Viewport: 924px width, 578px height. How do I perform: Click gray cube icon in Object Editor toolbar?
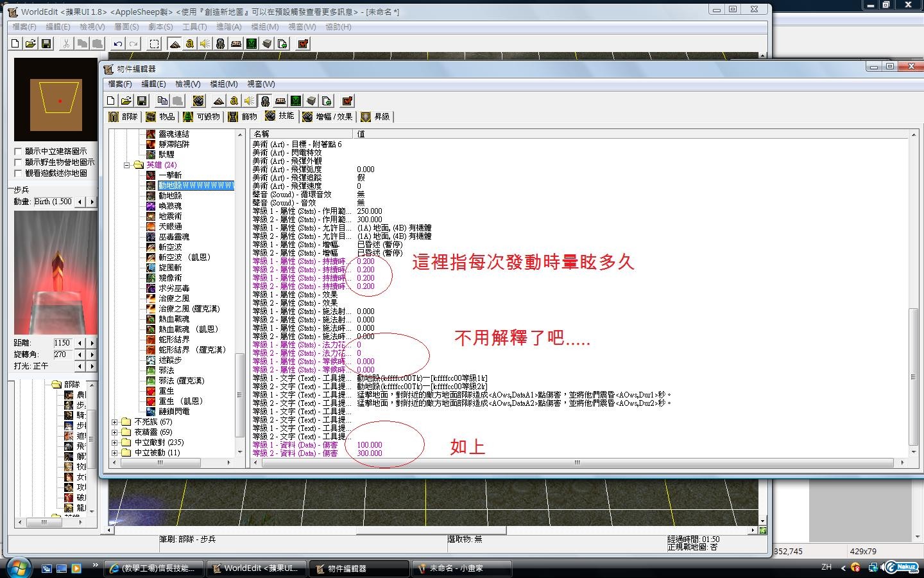[x=311, y=101]
